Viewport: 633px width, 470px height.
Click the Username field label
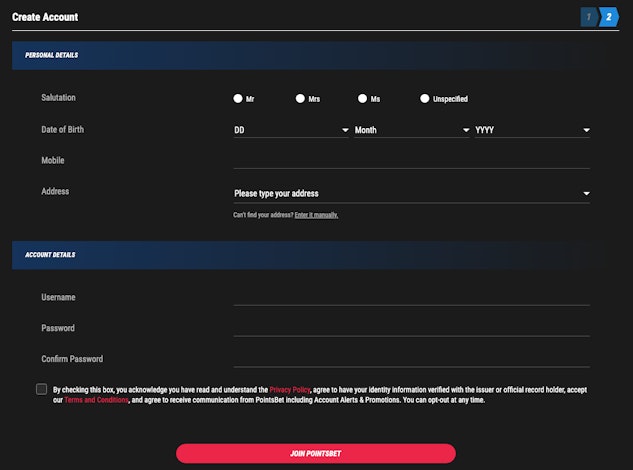(x=58, y=297)
